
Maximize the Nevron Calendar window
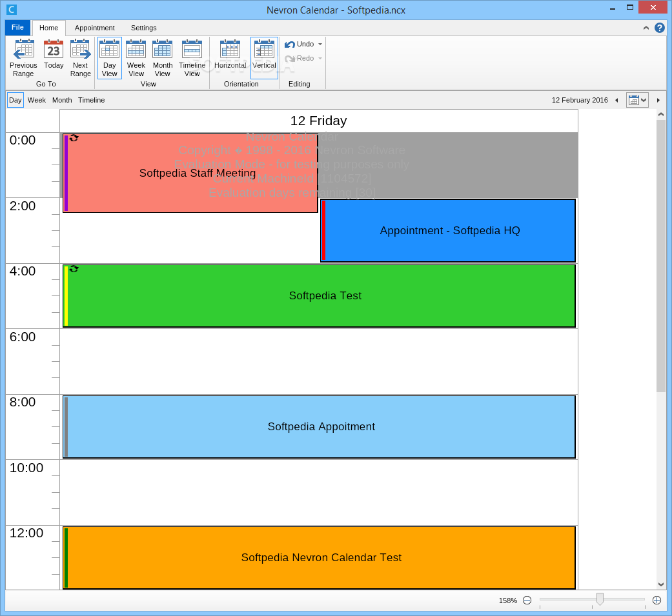[x=630, y=7]
